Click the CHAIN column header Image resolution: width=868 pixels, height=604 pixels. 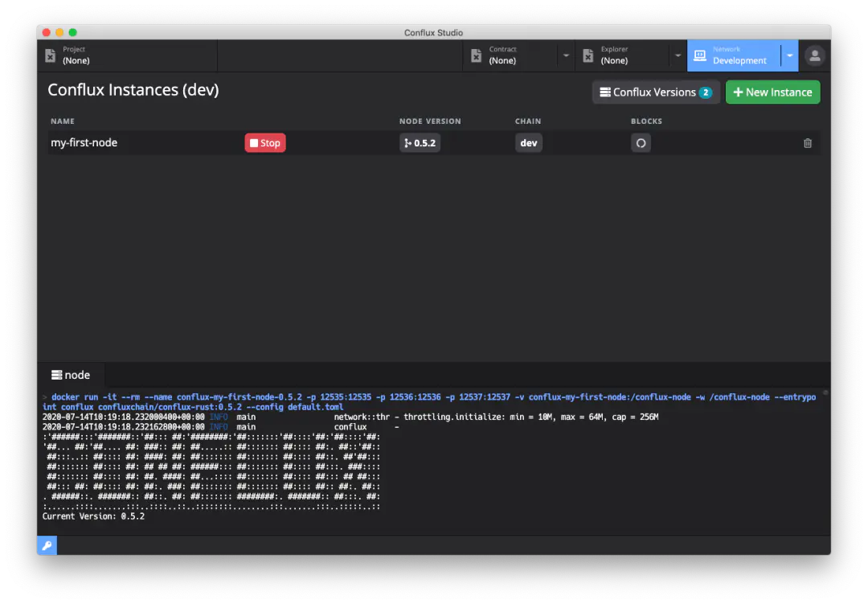coord(528,121)
